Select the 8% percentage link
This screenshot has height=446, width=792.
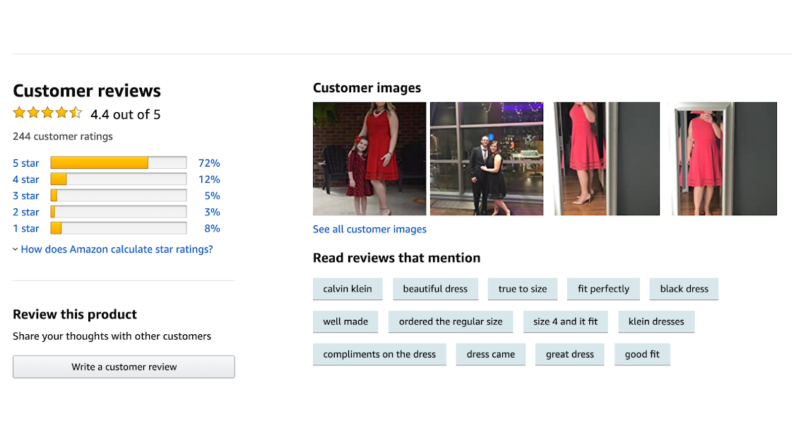click(212, 228)
